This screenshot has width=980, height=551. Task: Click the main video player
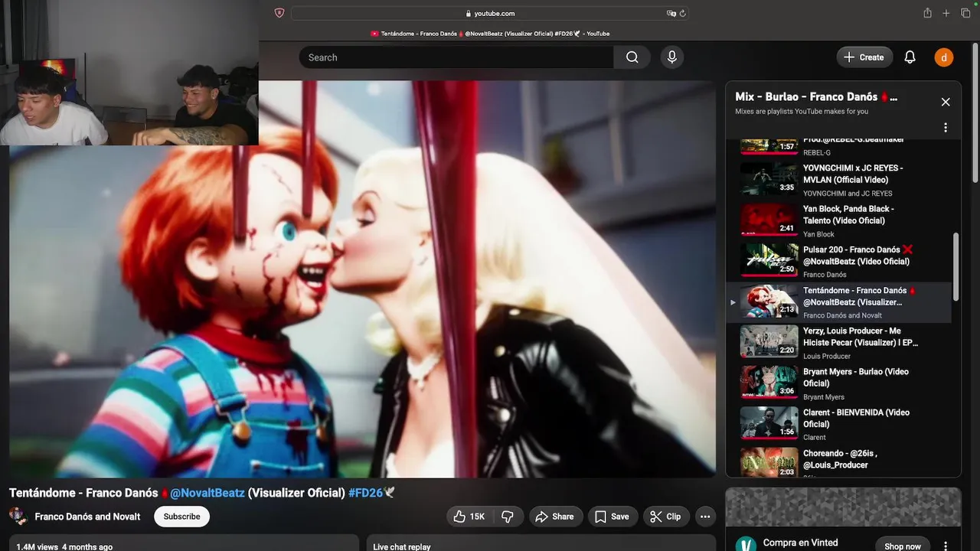pyautogui.click(x=362, y=279)
